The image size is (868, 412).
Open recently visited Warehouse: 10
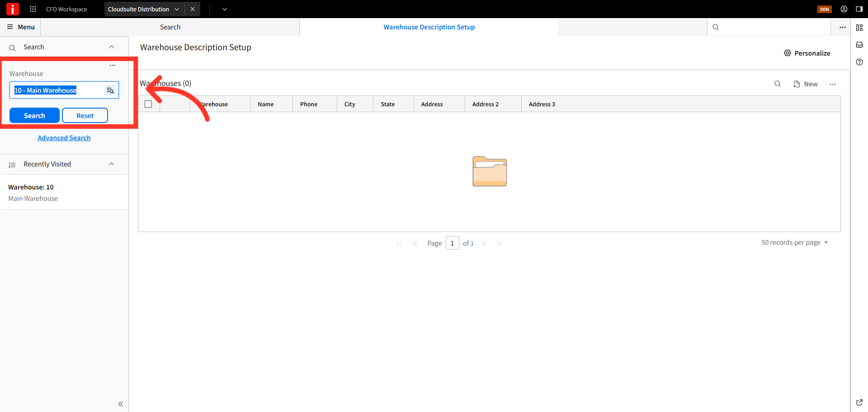(x=64, y=193)
